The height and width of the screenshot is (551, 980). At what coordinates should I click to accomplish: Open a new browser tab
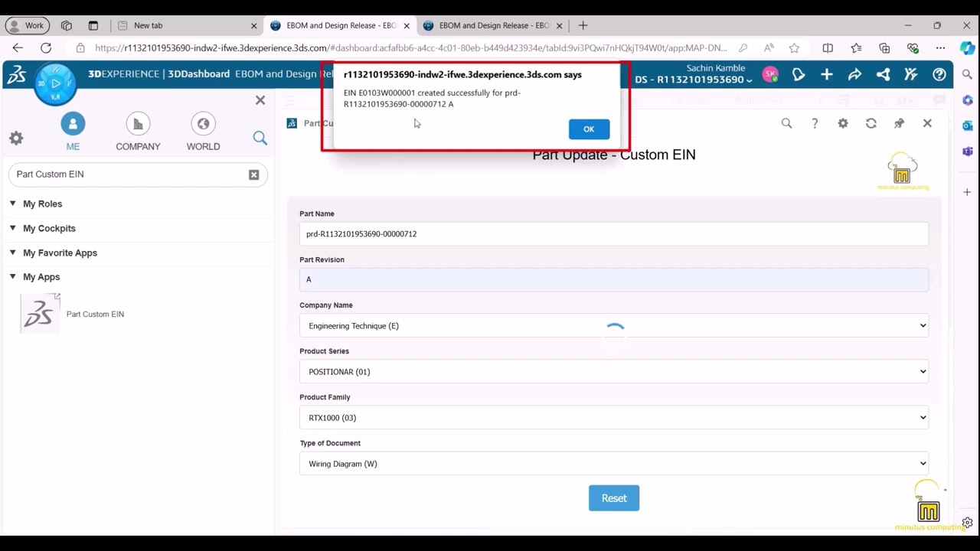(583, 25)
